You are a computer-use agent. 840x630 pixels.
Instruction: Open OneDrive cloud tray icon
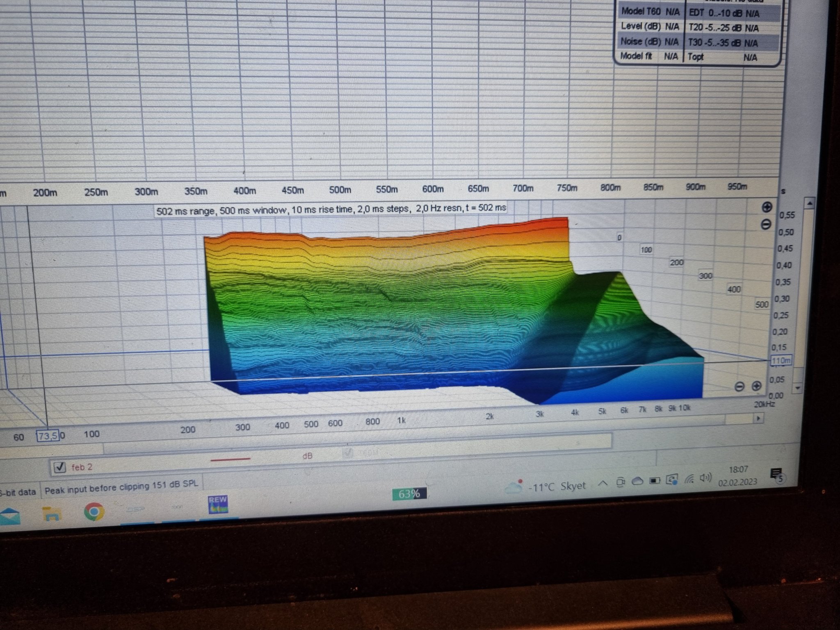click(x=637, y=481)
